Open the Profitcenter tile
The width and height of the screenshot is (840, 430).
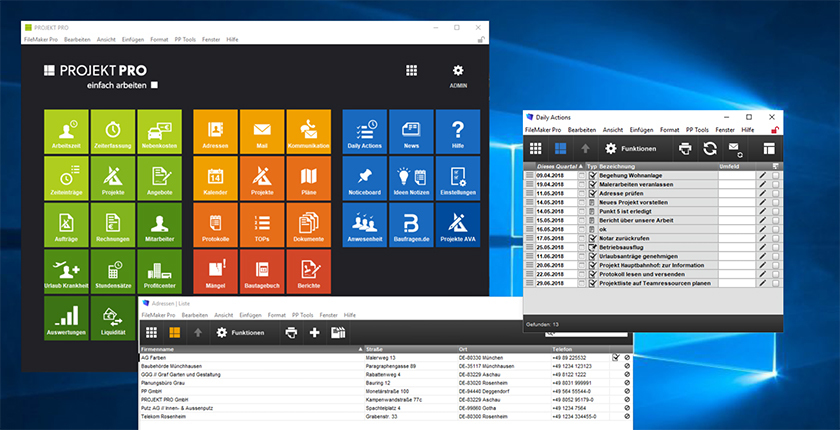pos(160,271)
